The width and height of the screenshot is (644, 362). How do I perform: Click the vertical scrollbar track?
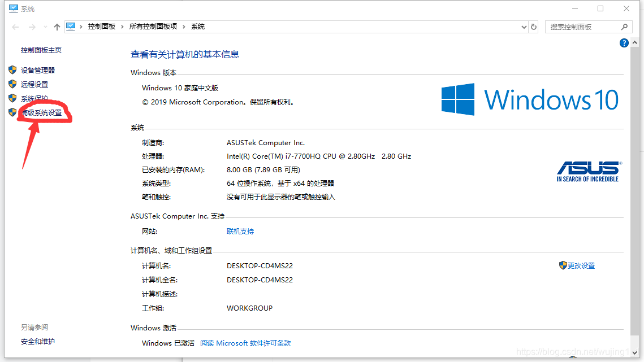click(x=634, y=197)
